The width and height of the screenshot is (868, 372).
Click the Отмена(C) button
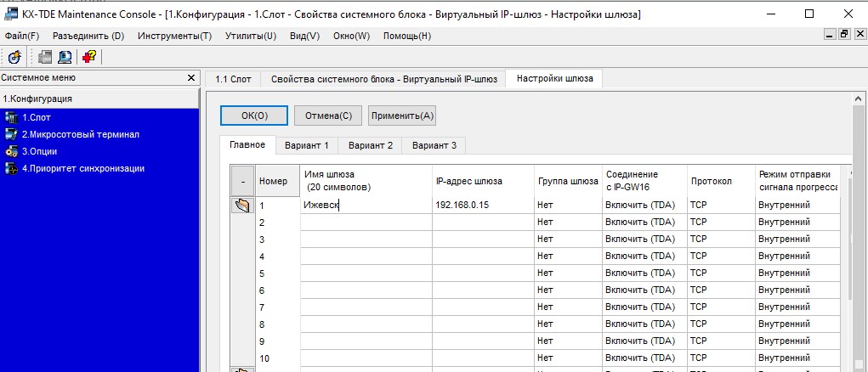pyautogui.click(x=327, y=116)
